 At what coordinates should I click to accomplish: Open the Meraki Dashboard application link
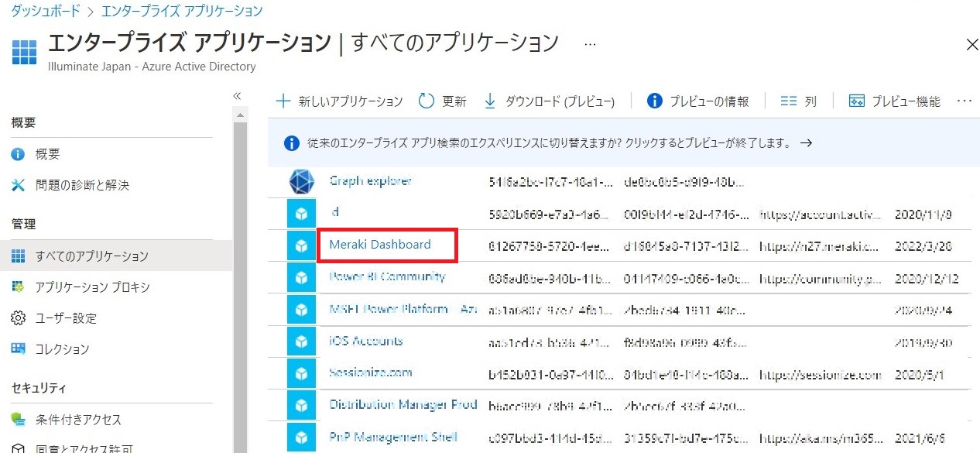[x=380, y=245]
